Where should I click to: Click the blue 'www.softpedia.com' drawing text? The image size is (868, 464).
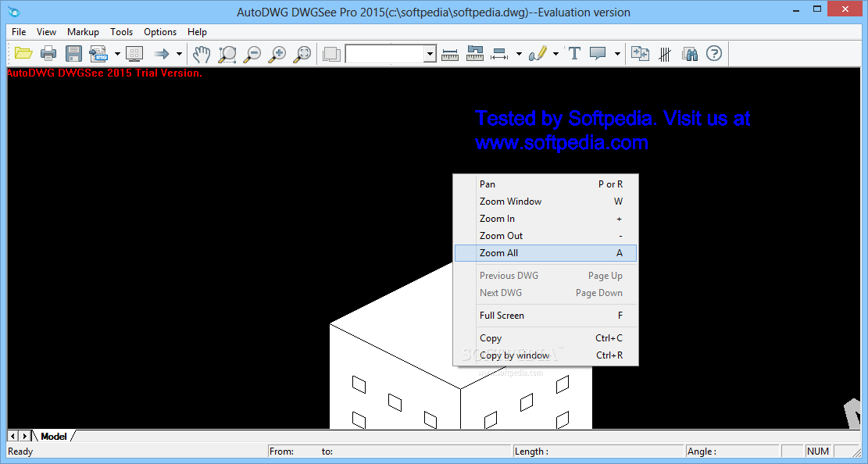point(561,143)
